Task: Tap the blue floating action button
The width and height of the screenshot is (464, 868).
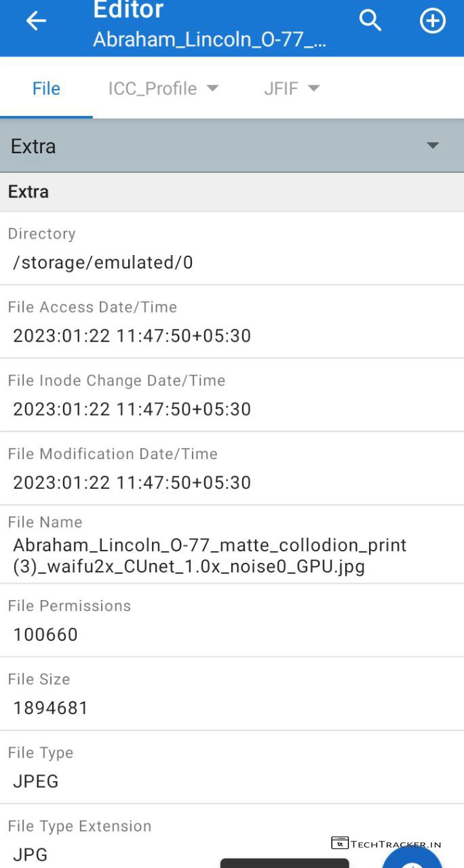Action: coord(414,858)
